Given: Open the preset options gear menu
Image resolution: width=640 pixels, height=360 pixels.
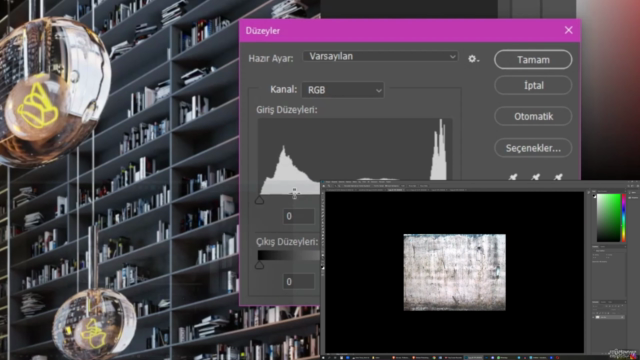Looking at the screenshot, I should 473,59.
